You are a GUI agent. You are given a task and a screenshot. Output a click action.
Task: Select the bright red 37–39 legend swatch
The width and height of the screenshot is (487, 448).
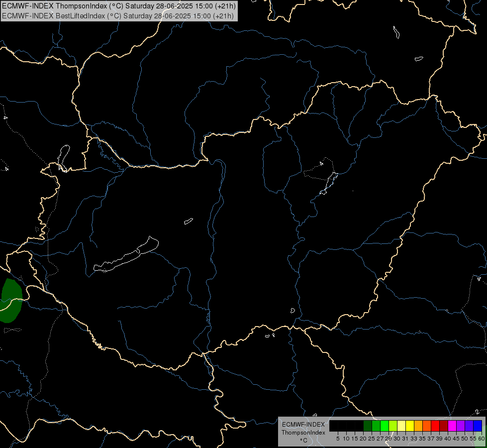coord(435,426)
